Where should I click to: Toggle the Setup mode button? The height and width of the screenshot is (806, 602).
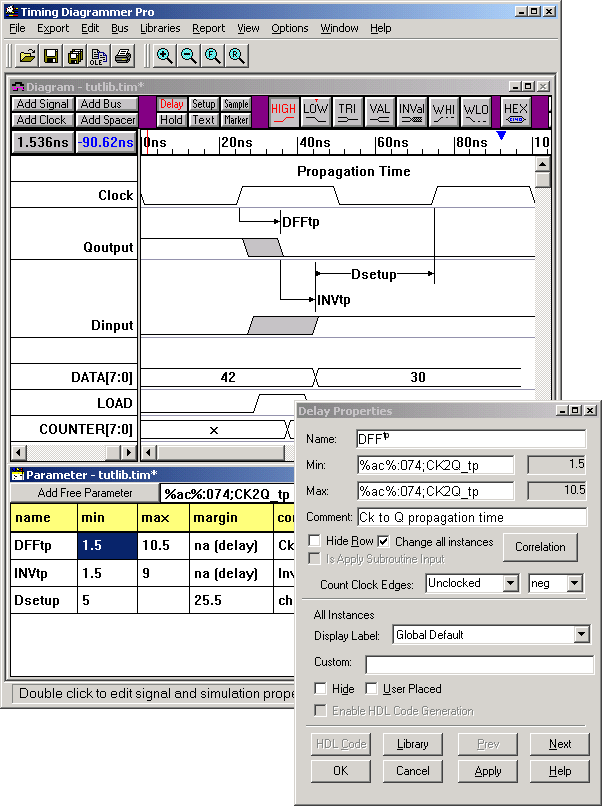click(x=204, y=104)
